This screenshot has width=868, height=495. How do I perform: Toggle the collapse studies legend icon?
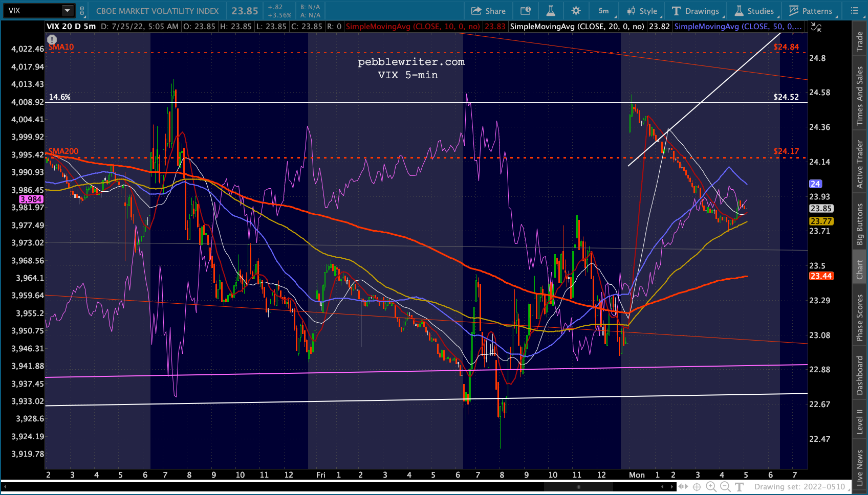816,28
